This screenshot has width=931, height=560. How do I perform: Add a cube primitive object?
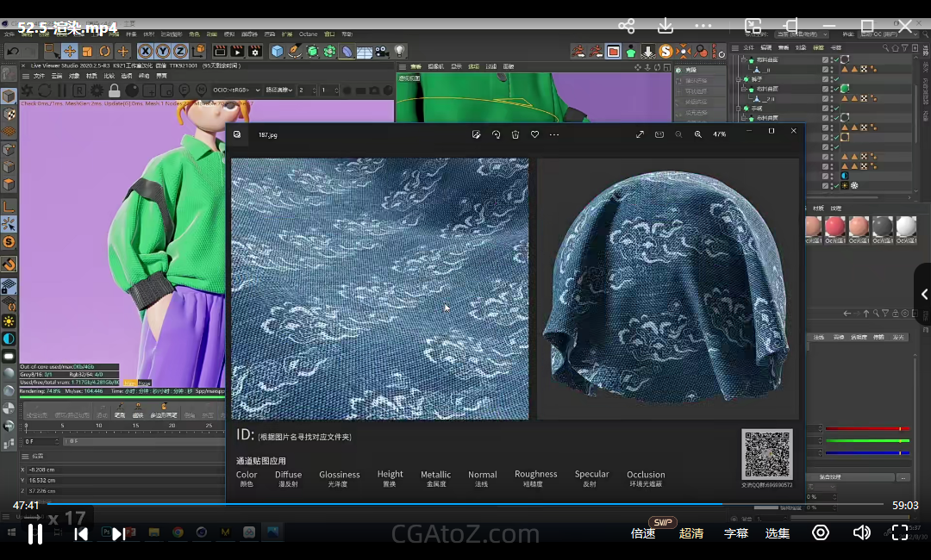[x=278, y=52]
